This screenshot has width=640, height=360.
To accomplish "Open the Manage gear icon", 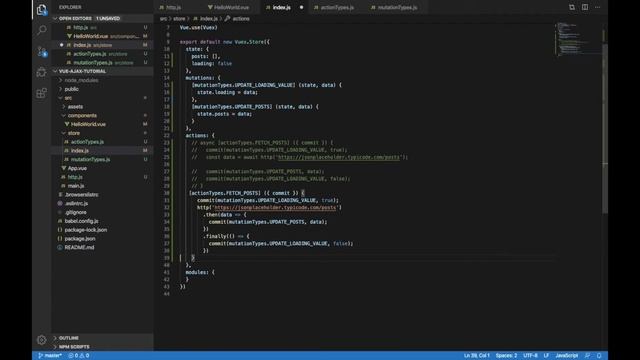I will [x=42, y=340].
